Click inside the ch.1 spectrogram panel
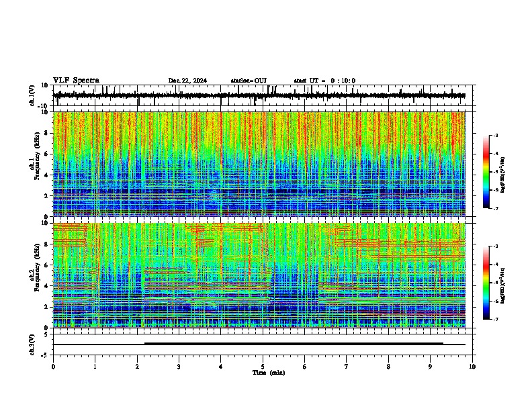This screenshot has height=411, width=532. 259,164
